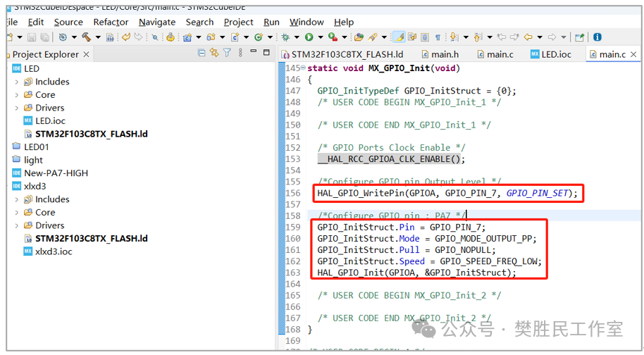
Task: Click the New C source file icon
Action: [x=235, y=37]
